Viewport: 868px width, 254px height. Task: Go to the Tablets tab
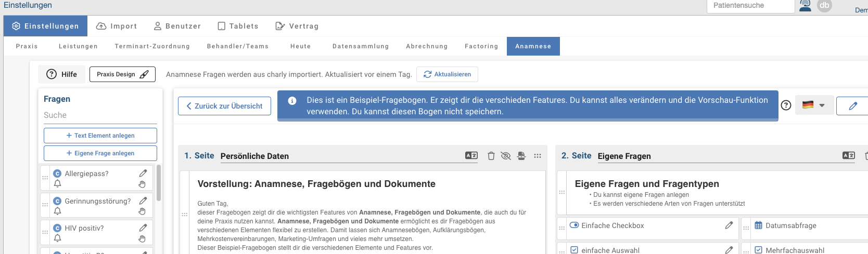[238, 26]
